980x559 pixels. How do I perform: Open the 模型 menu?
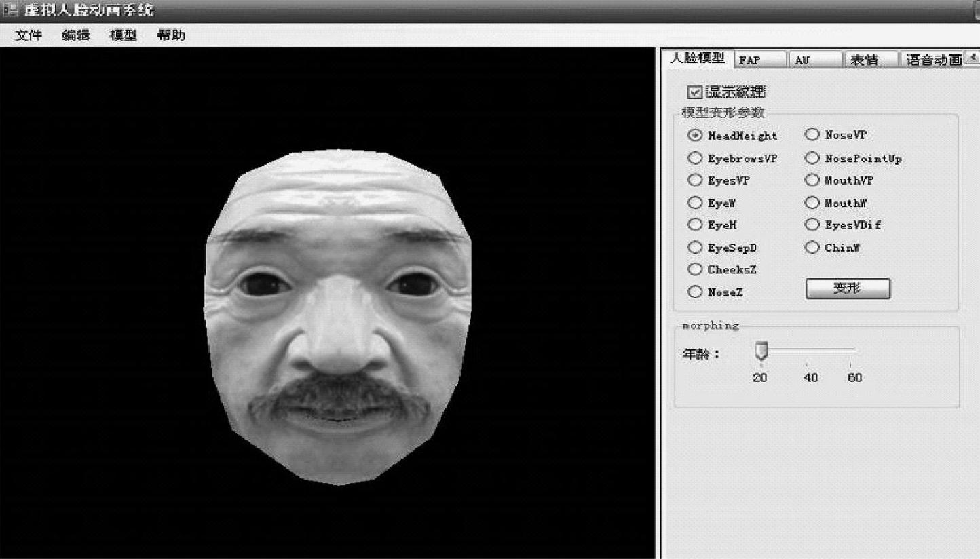(124, 36)
